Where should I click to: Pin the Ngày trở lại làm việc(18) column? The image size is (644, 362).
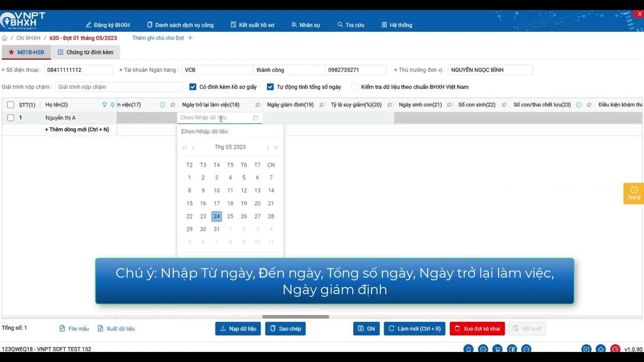point(258,105)
